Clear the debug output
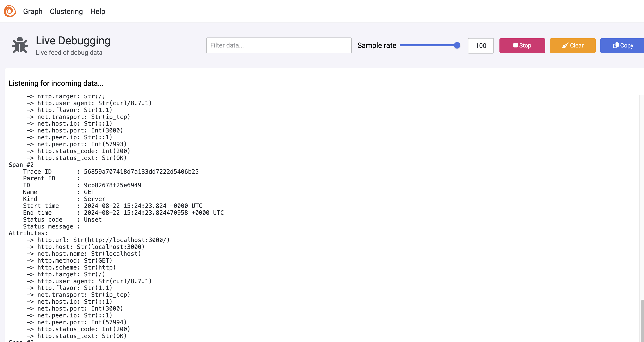644x342 pixels. coord(573,45)
